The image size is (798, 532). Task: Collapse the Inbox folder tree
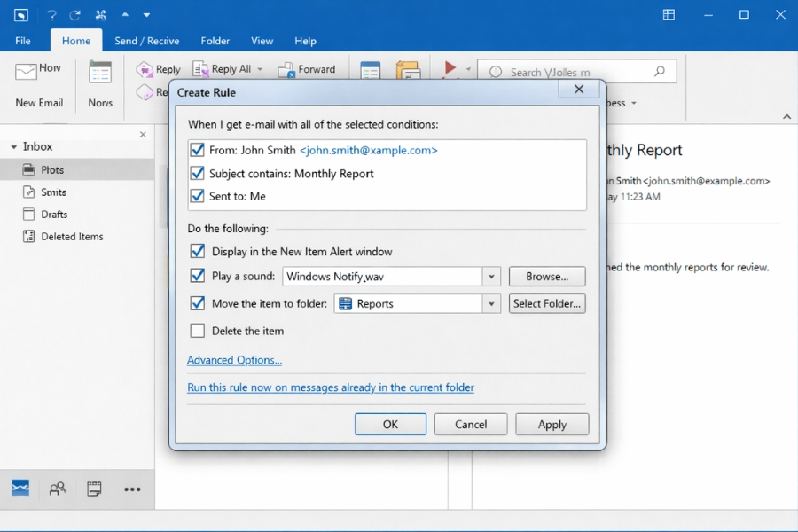13,147
